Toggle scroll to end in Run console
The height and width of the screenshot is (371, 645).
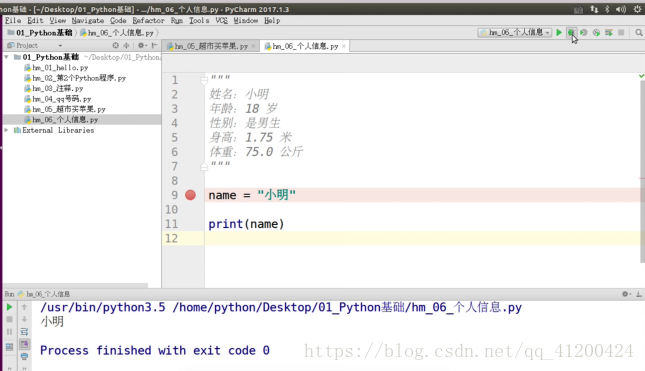(24, 344)
